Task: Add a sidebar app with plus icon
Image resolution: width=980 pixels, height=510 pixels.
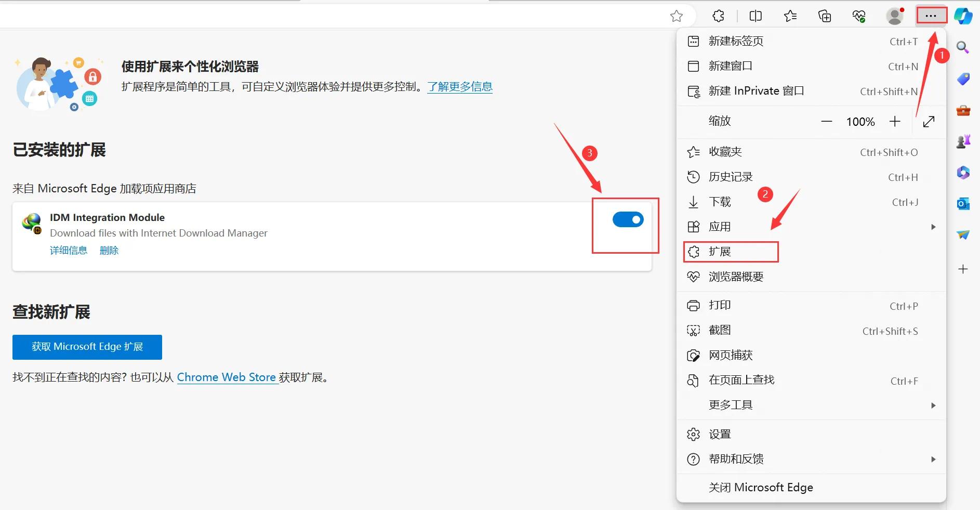Action: tap(963, 269)
